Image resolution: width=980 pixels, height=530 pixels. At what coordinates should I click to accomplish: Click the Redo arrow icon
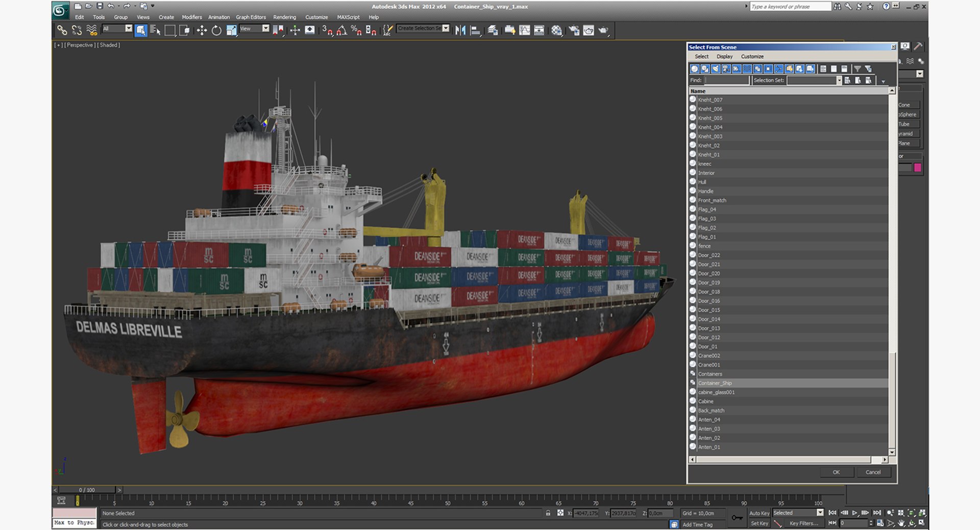pos(127,6)
